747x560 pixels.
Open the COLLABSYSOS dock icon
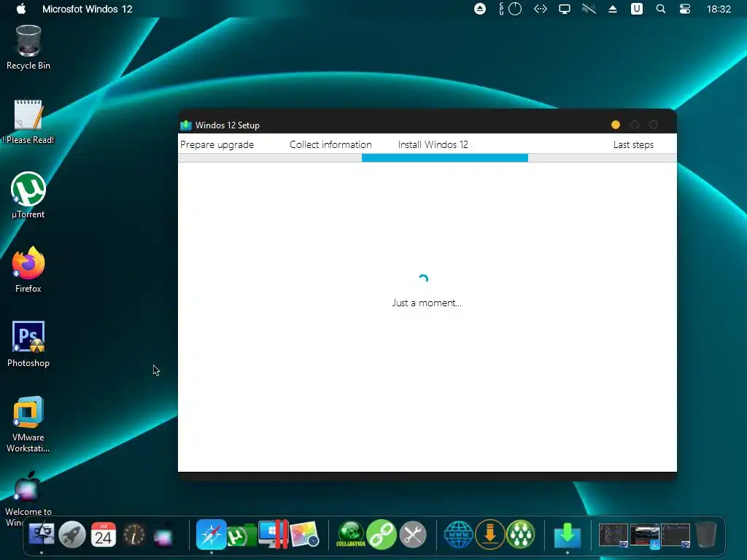pos(351,534)
